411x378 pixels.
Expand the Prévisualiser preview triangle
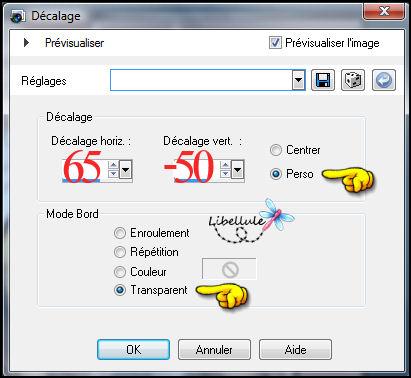click(x=26, y=43)
